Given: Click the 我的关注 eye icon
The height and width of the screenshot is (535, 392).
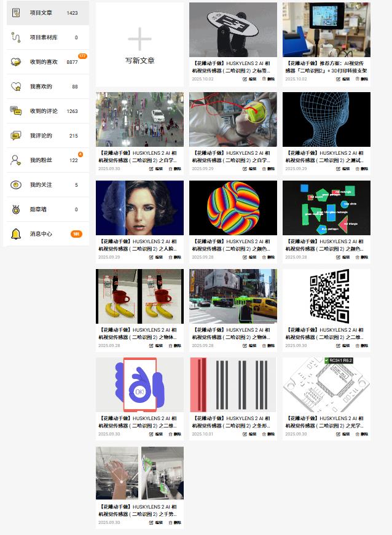Looking at the screenshot, I should coord(16,185).
